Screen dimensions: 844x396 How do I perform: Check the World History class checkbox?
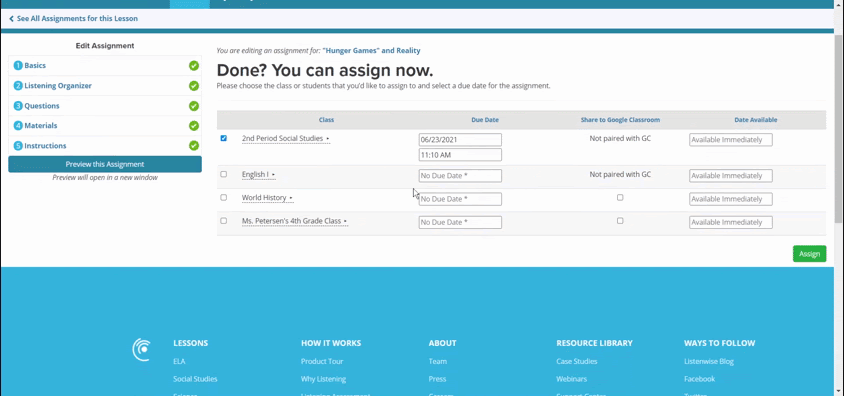coord(223,197)
